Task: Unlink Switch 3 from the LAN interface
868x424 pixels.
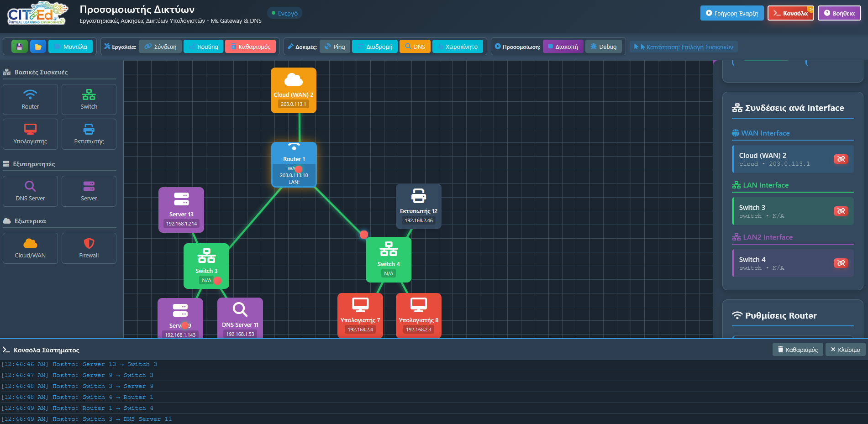Action: pos(841,211)
